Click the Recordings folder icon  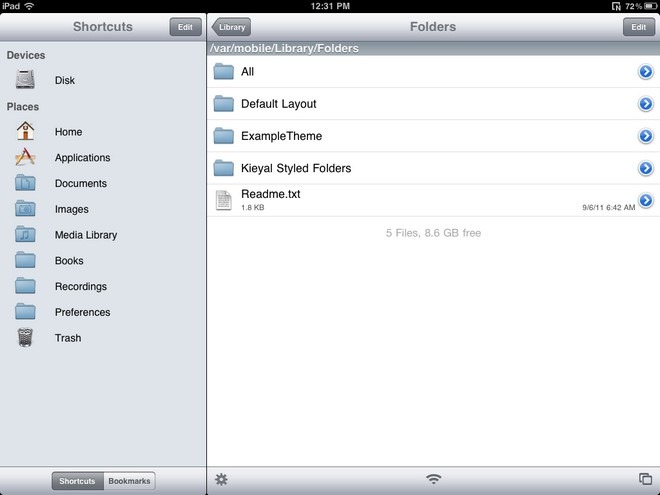click(25, 286)
